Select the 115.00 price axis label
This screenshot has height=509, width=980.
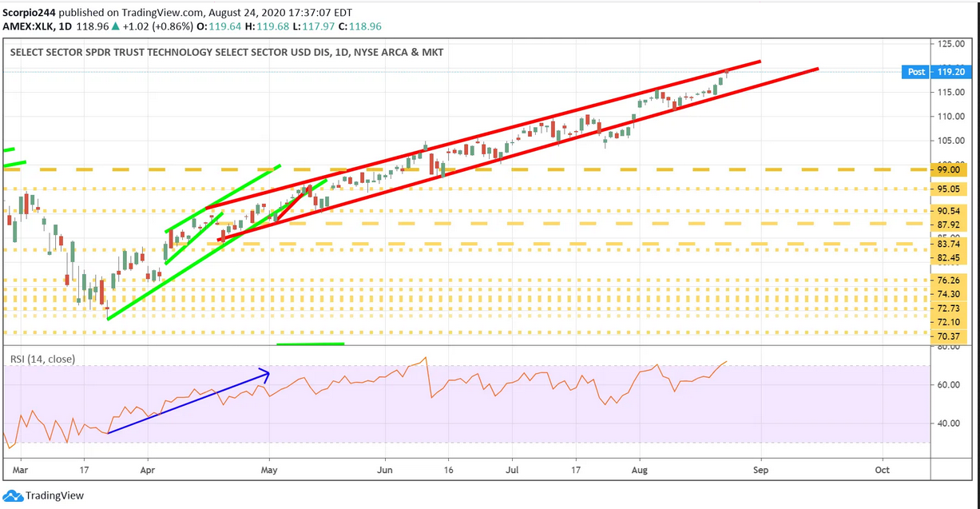[x=950, y=92]
